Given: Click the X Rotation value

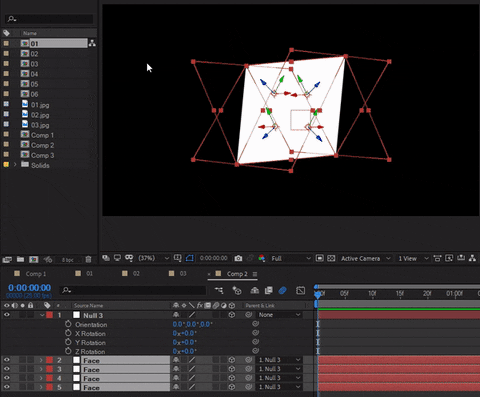Looking at the screenshot, I should pos(184,333).
